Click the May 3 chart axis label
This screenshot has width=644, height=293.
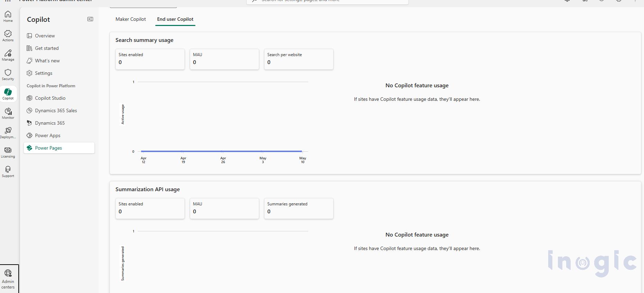pyautogui.click(x=263, y=160)
